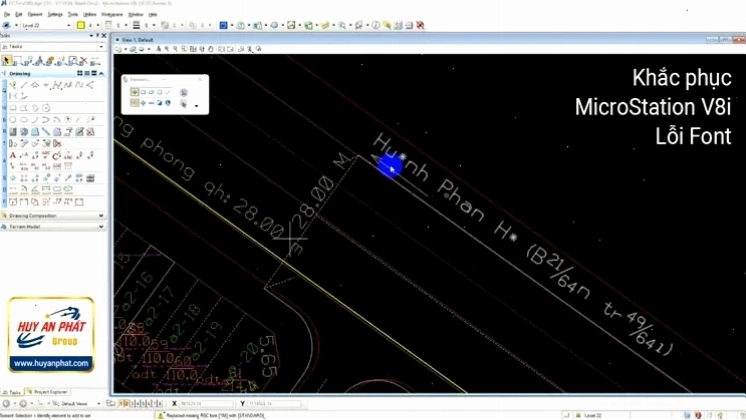
Task: Enable Add mode in Element Selection
Action: pyautogui.click(x=143, y=103)
